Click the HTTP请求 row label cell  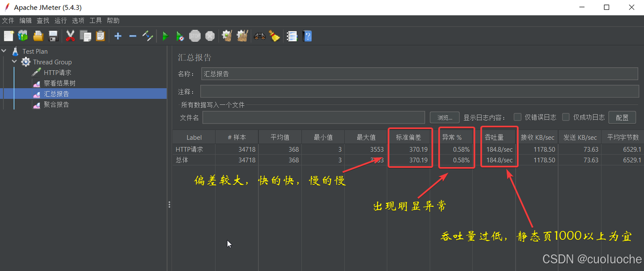(194, 149)
